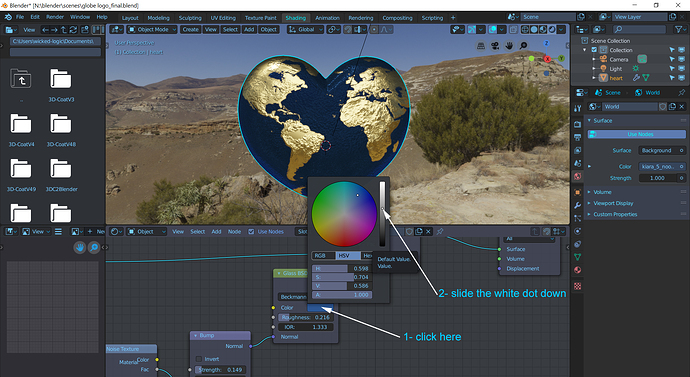The image size is (690, 377).
Task: Open the Surface Background shader dropdown
Action: coord(662,150)
